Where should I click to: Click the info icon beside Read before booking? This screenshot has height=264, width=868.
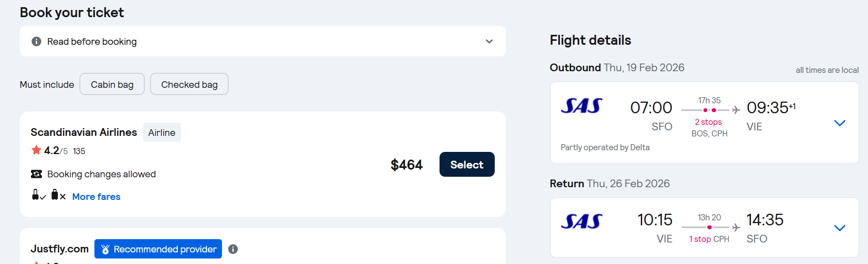coord(36,41)
